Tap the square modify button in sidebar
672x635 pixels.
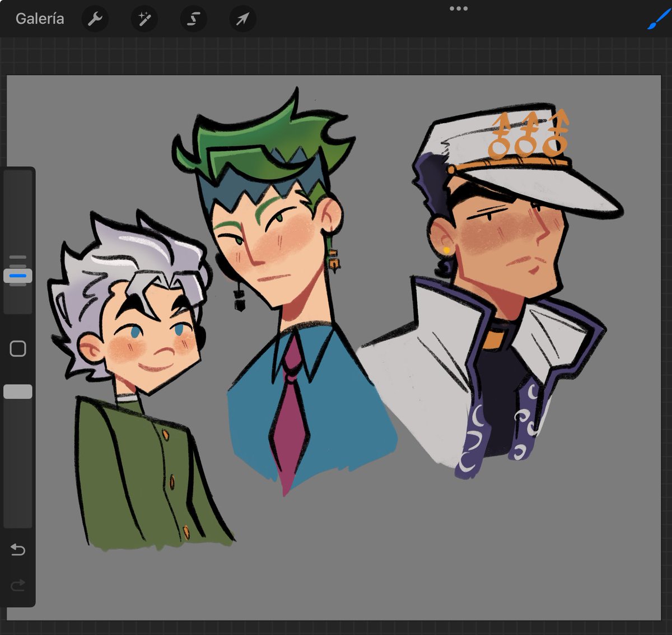18,348
